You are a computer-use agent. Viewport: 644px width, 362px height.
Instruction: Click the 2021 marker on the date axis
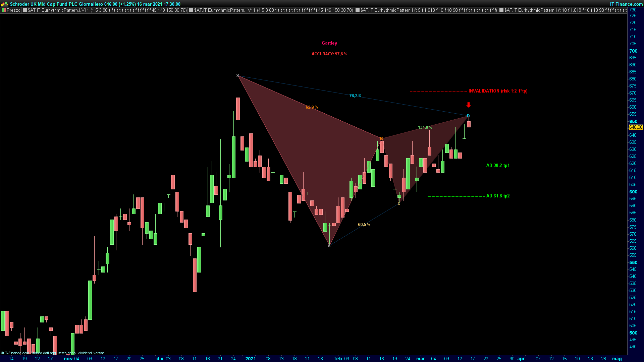(251, 359)
